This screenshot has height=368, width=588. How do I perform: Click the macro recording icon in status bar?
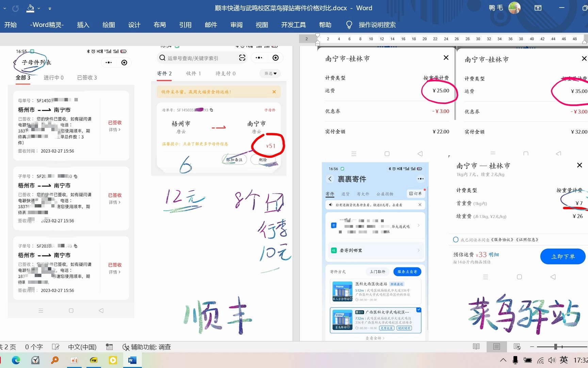[109, 347]
